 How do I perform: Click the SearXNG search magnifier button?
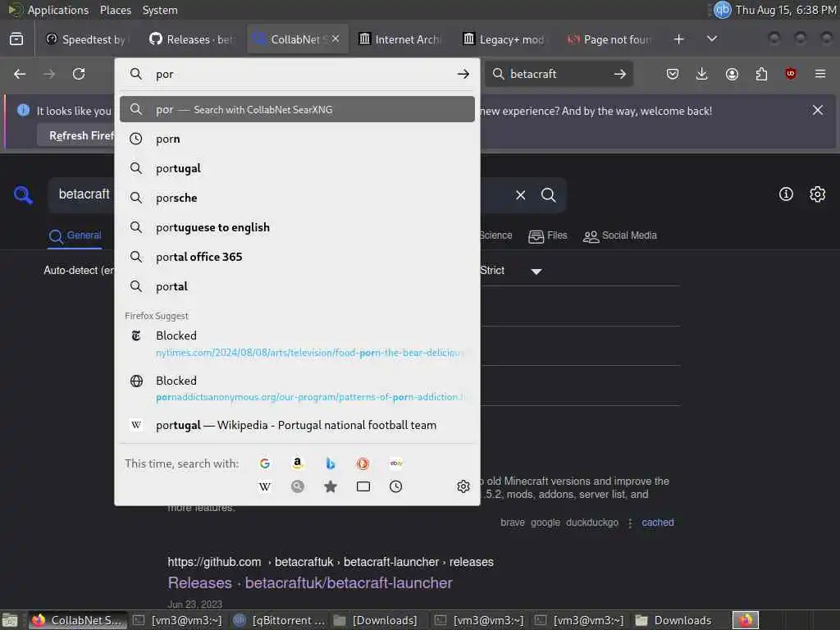[x=549, y=195]
